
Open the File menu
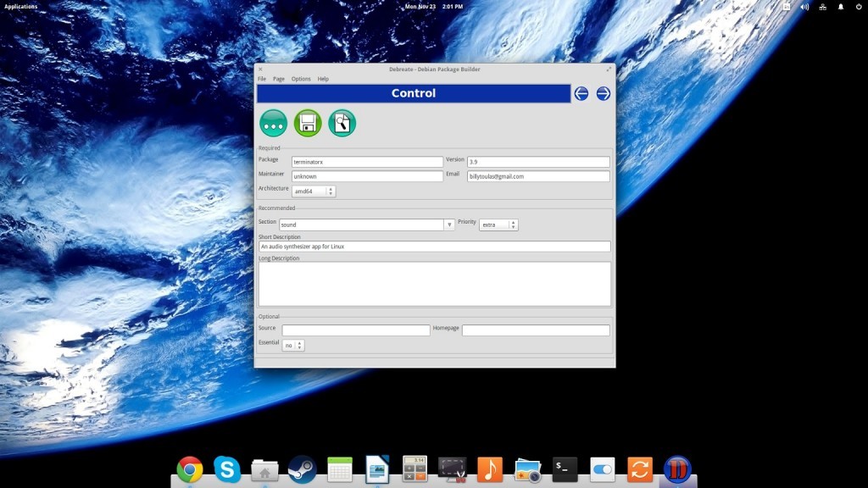[x=262, y=79]
